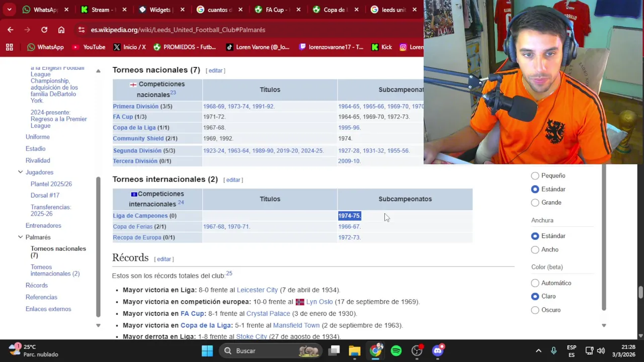644x362 pixels.
Task: Open the Windows Start menu
Action: [207, 351]
